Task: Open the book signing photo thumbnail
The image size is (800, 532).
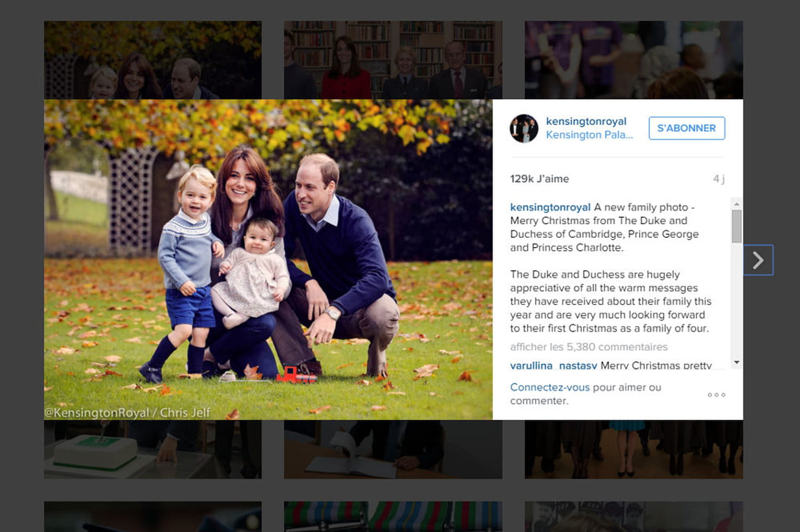Action: pyautogui.click(x=393, y=449)
